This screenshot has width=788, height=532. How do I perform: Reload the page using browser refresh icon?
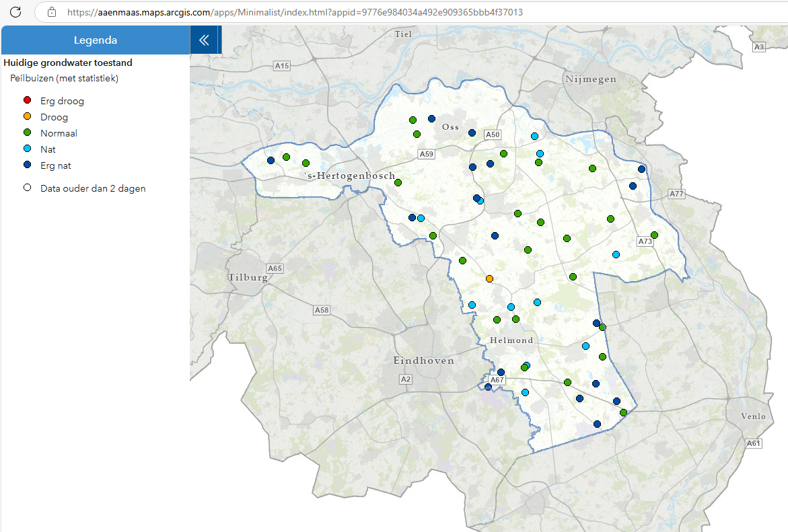pos(16,12)
